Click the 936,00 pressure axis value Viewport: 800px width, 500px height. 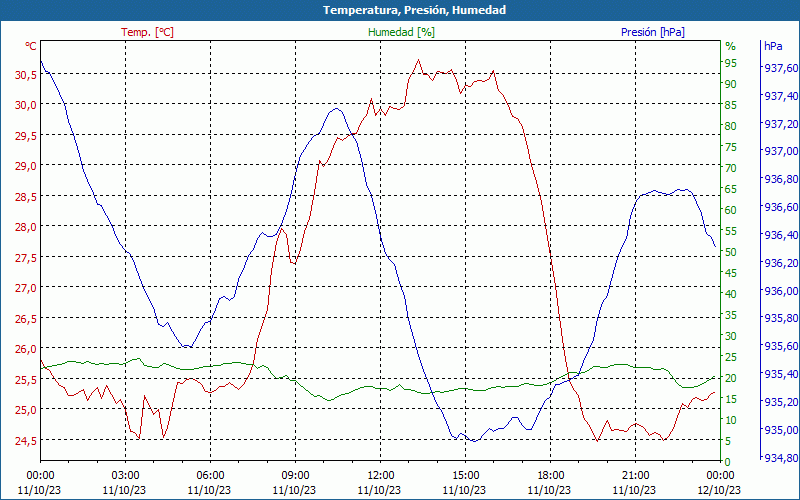tap(781, 291)
